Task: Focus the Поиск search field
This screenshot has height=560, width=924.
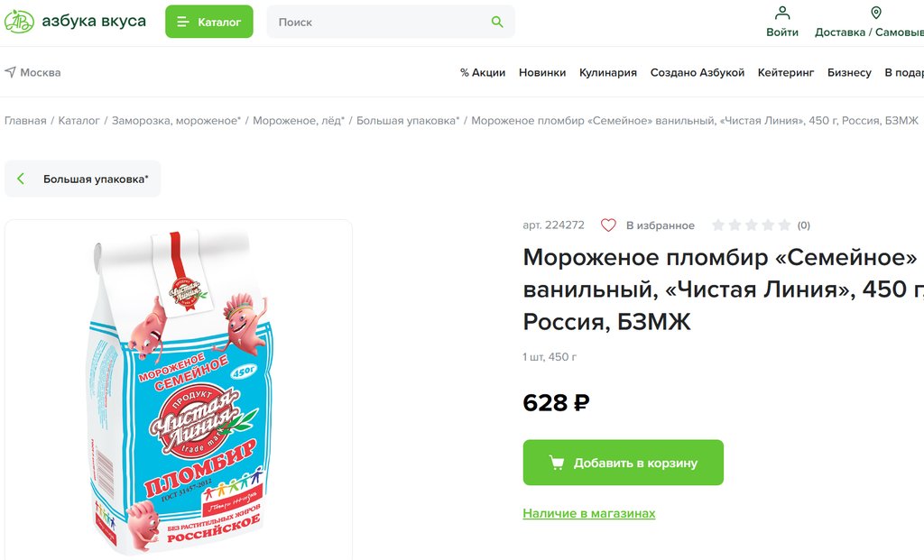Action: [x=391, y=22]
